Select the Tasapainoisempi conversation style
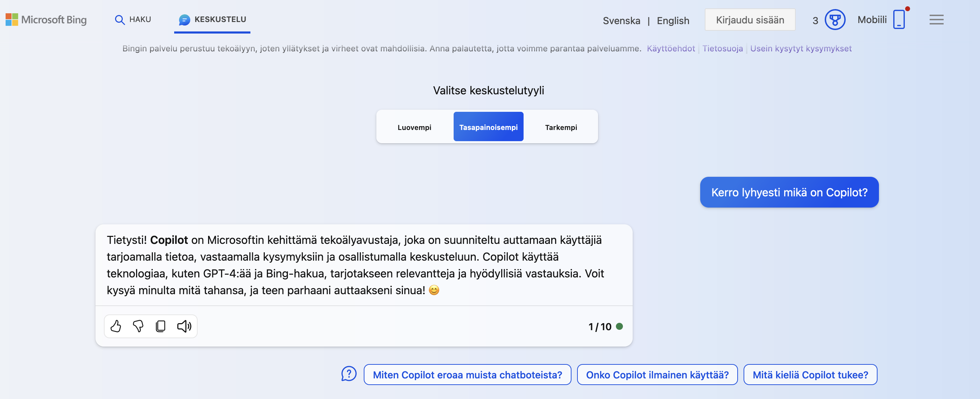The width and height of the screenshot is (980, 399). coord(488,127)
